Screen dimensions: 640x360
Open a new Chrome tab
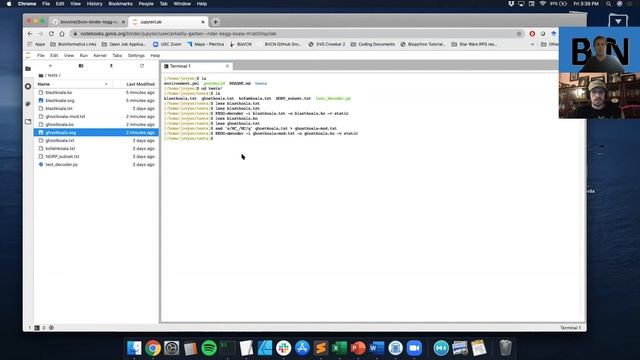pos(215,22)
